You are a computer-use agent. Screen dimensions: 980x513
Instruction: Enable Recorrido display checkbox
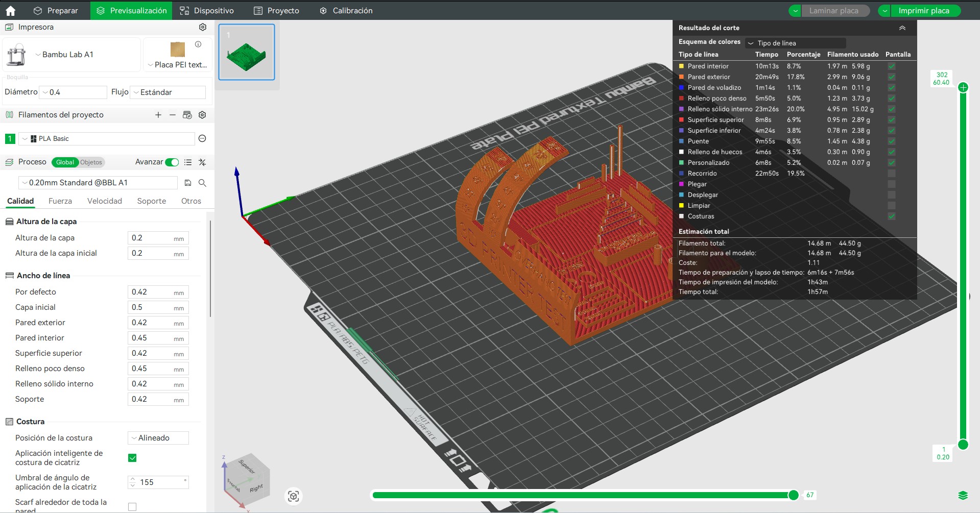pyautogui.click(x=891, y=174)
